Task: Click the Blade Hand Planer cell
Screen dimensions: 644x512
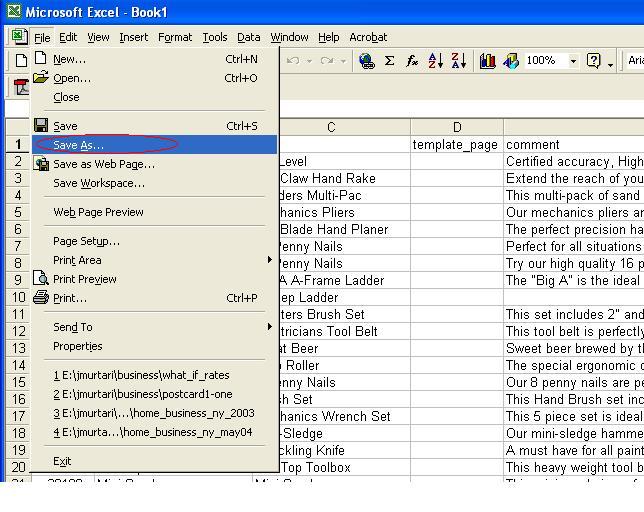Action: click(345, 230)
